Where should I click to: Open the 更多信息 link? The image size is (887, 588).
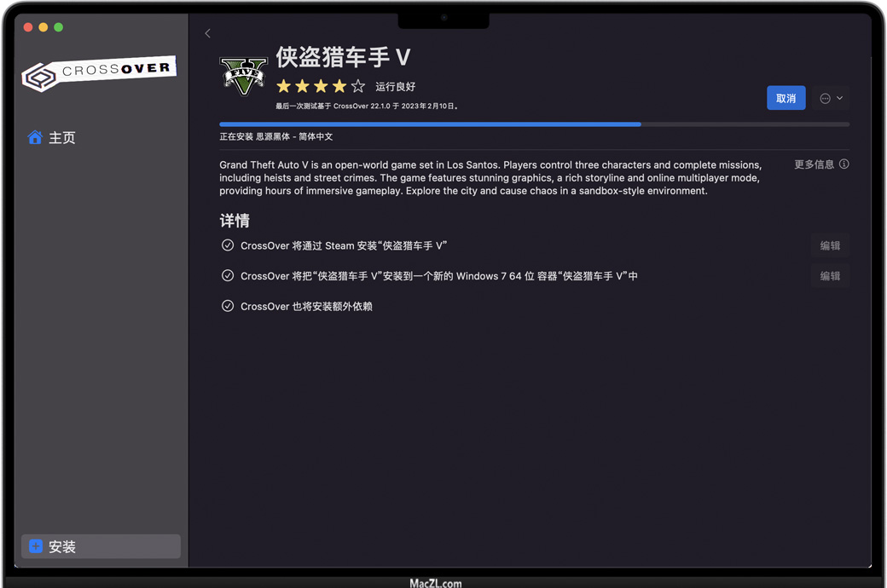point(814,164)
